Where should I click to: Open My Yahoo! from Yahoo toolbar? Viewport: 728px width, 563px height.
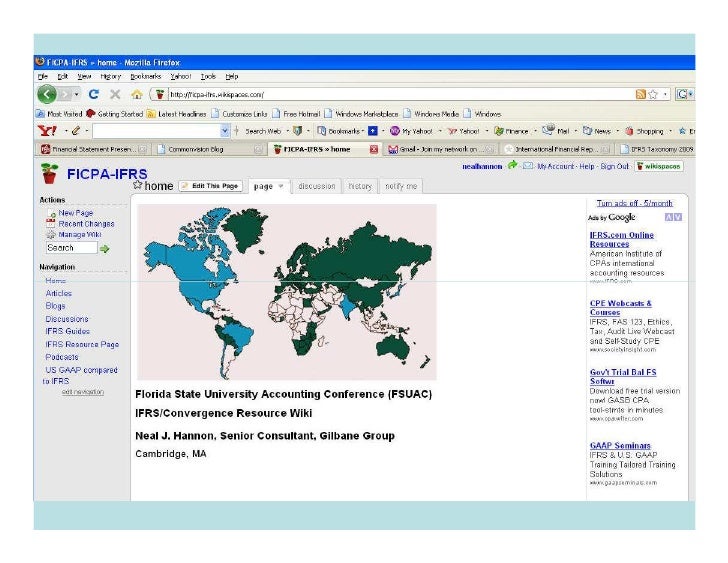point(411,131)
